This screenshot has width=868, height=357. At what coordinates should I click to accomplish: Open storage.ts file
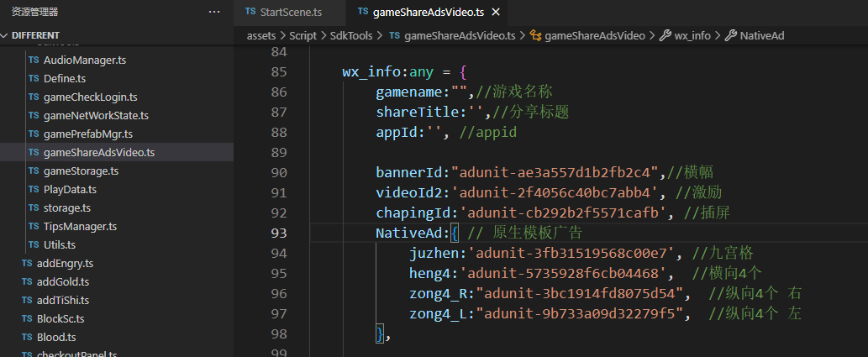pyautogui.click(x=67, y=208)
